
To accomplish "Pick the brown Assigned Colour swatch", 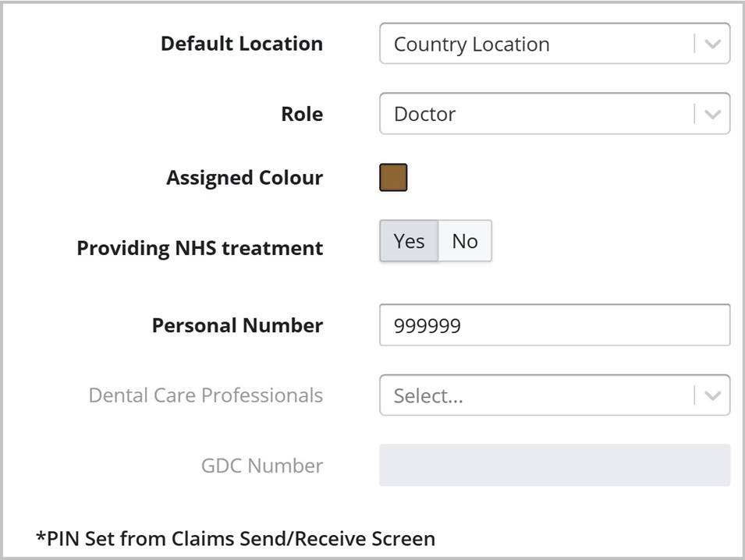I will tap(393, 178).
